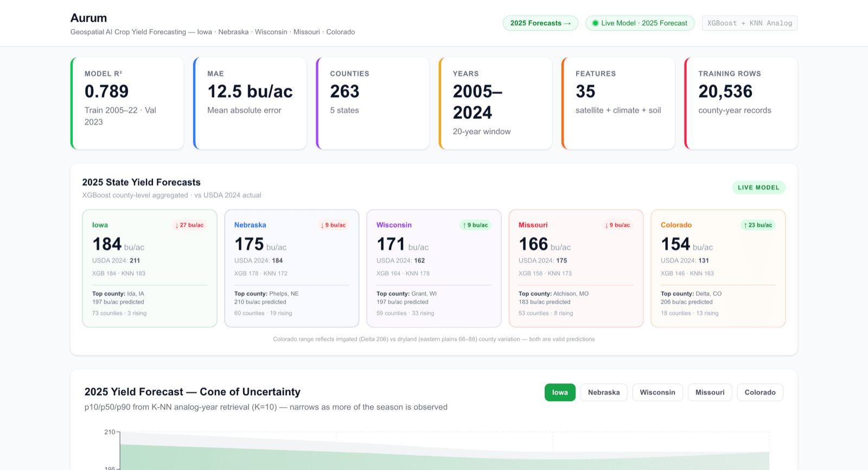
Task: Click Nebraska's down 9 bu/ac change badge
Action: point(333,225)
